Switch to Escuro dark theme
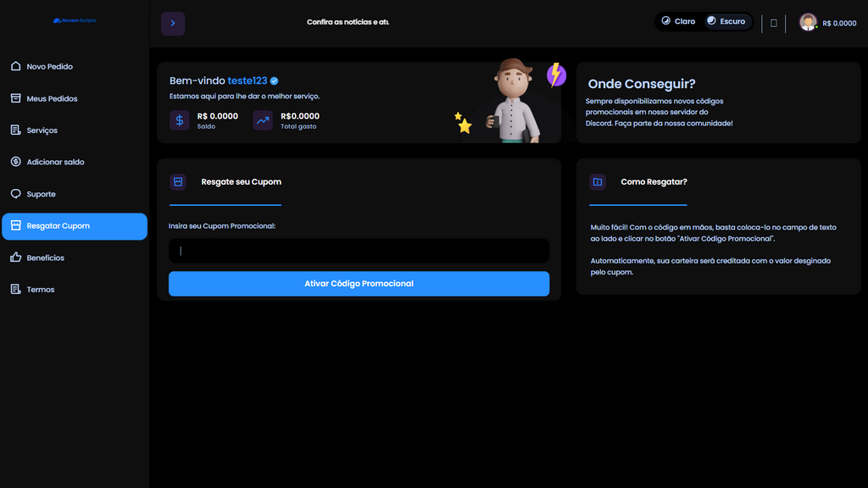868x488 pixels. (x=726, y=21)
